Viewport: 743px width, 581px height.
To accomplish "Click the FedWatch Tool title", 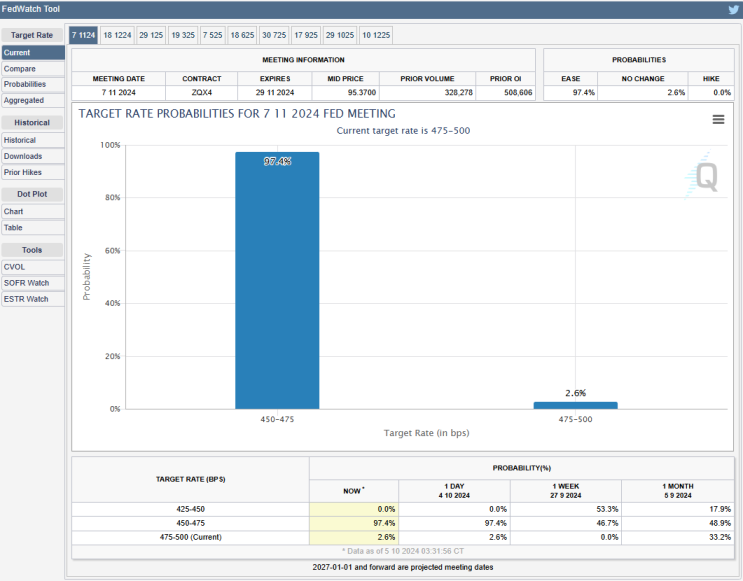I will pos(31,9).
